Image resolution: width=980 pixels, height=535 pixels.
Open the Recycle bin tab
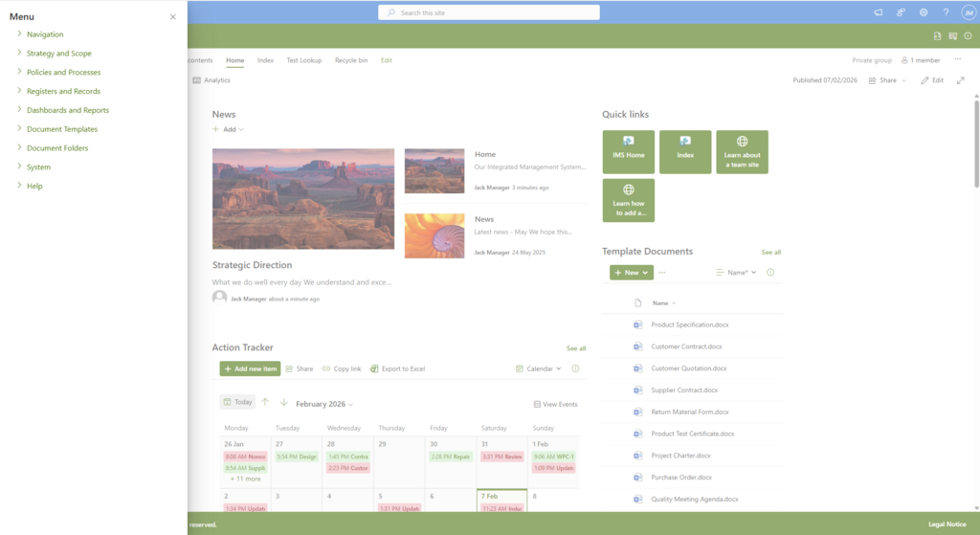tap(350, 60)
